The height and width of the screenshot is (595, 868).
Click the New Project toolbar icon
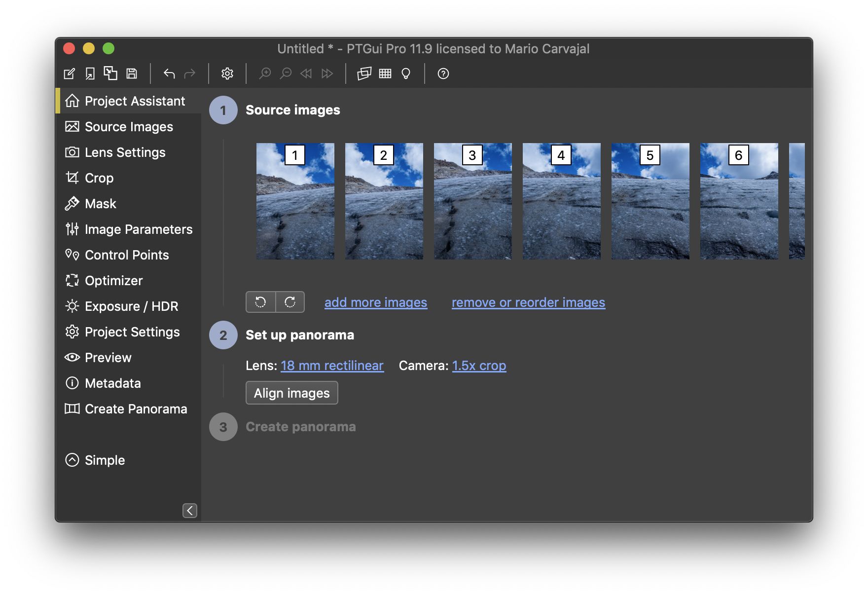pyautogui.click(x=70, y=74)
